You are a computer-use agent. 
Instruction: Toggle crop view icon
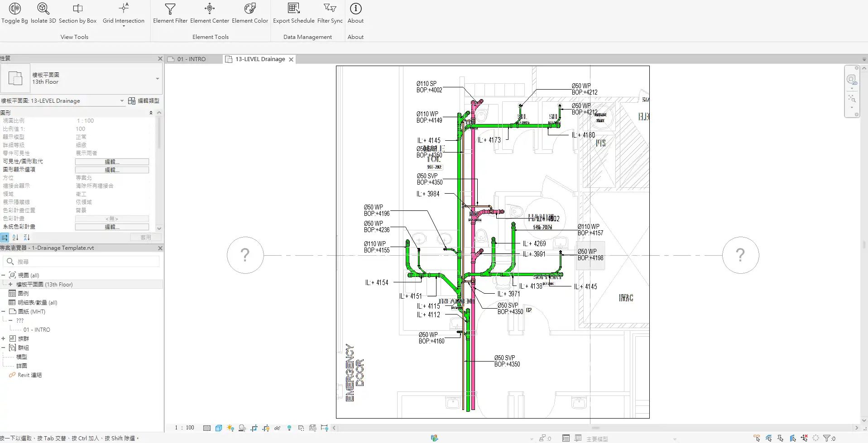[x=254, y=428]
